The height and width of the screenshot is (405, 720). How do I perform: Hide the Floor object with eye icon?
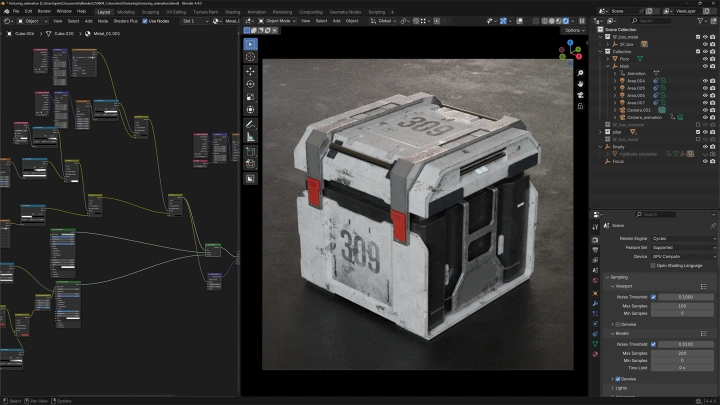(x=705, y=59)
